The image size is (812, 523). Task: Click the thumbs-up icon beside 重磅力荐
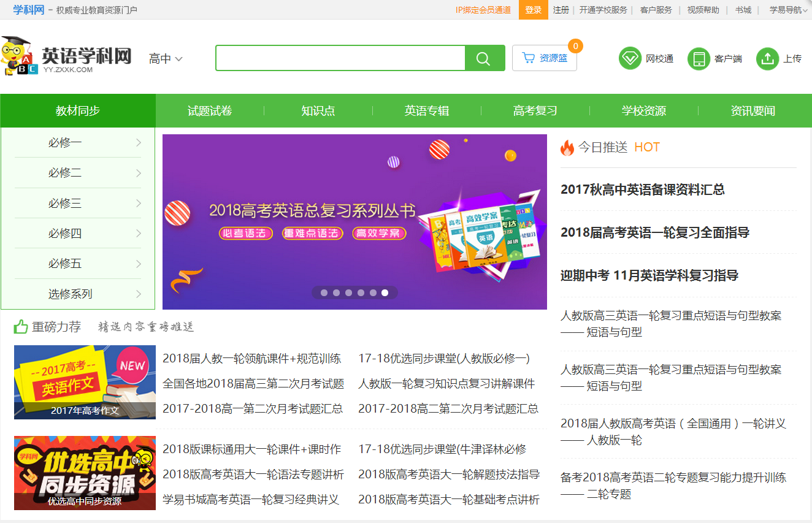tap(21, 327)
